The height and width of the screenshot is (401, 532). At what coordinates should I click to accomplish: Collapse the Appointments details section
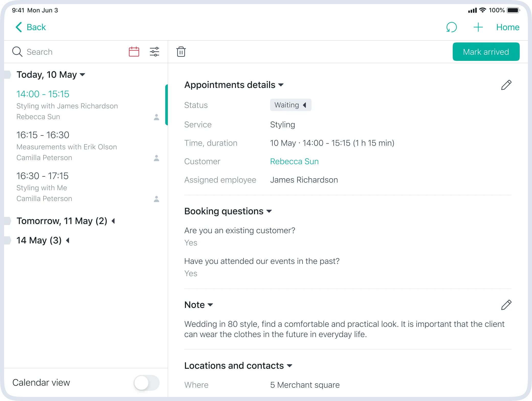point(281,85)
